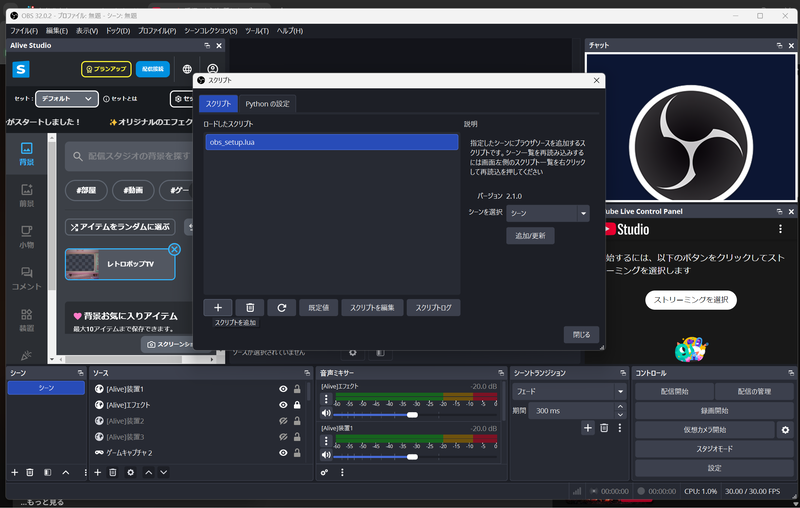
Task: Select the 小物 sidebar icon
Action: 27,237
